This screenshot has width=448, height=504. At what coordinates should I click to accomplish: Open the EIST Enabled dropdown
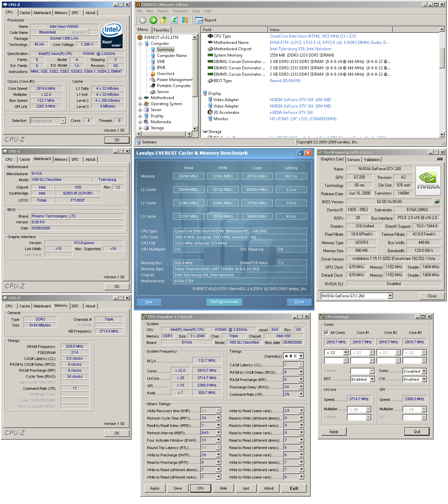(372, 379)
